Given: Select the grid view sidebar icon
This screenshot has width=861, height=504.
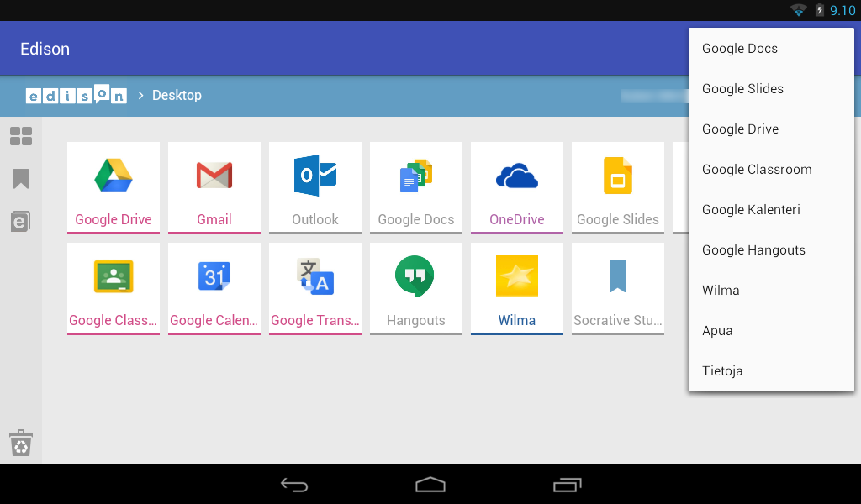Looking at the screenshot, I should [x=21, y=136].
